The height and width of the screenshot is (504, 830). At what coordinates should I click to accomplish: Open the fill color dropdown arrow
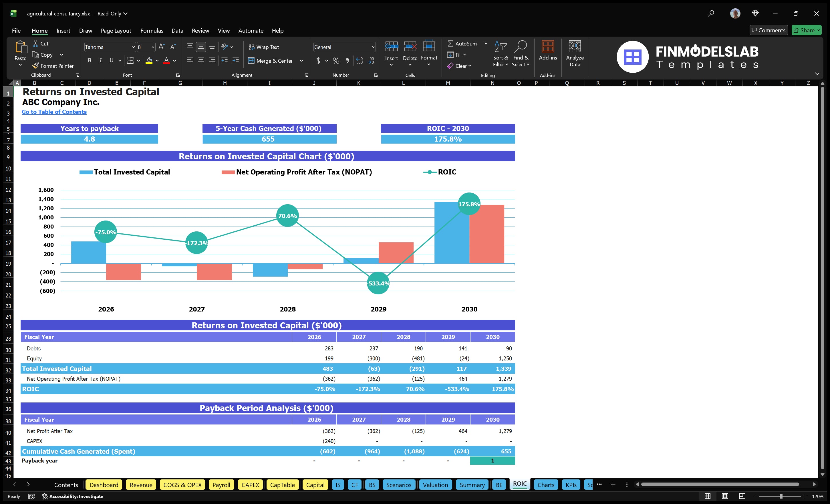point(157,61)
